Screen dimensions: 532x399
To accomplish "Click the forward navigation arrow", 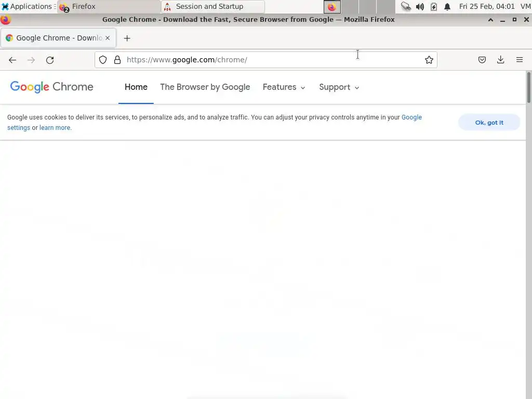I will [31, 60].
